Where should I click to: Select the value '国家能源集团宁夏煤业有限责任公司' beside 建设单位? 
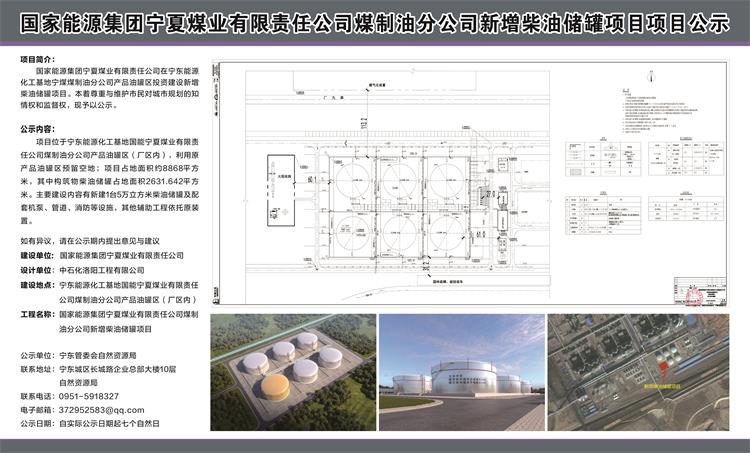tap(121, 255)
